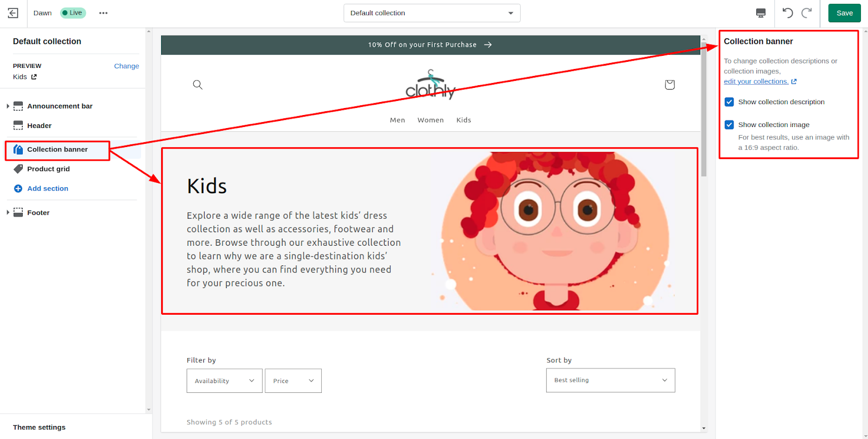Click the Header section icon
Screen dimensions: 868x439
click(x=18, y=125)
